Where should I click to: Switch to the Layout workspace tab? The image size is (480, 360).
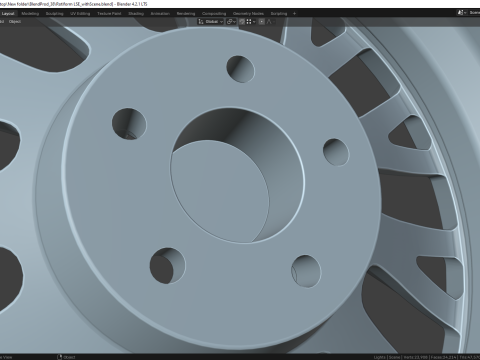8,13
